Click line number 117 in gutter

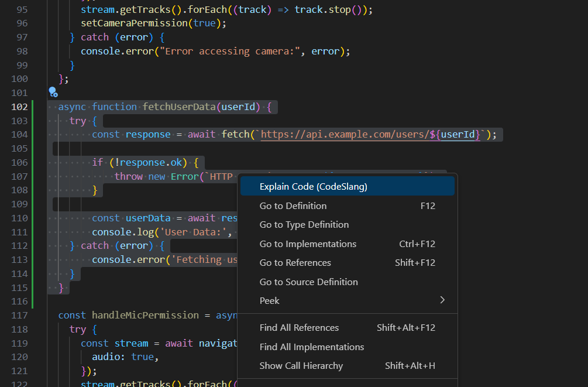[19, 316]
